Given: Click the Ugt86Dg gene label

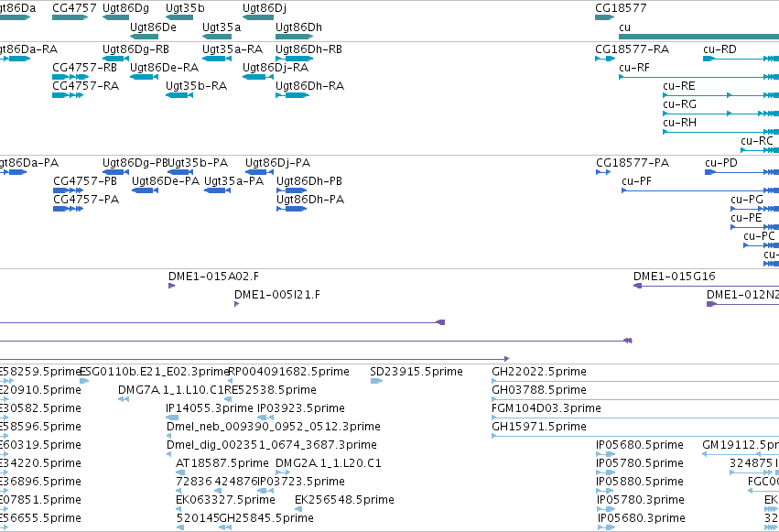Looking at the screenshot, I should click(x=125, y=8).
